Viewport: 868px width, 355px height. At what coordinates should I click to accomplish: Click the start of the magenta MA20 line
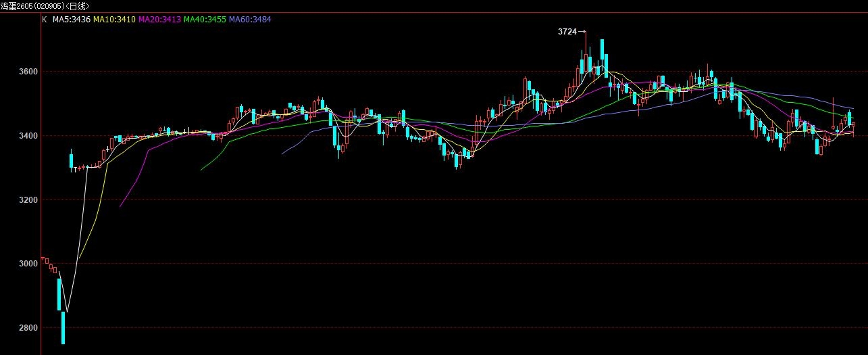[x=120, y=206]
